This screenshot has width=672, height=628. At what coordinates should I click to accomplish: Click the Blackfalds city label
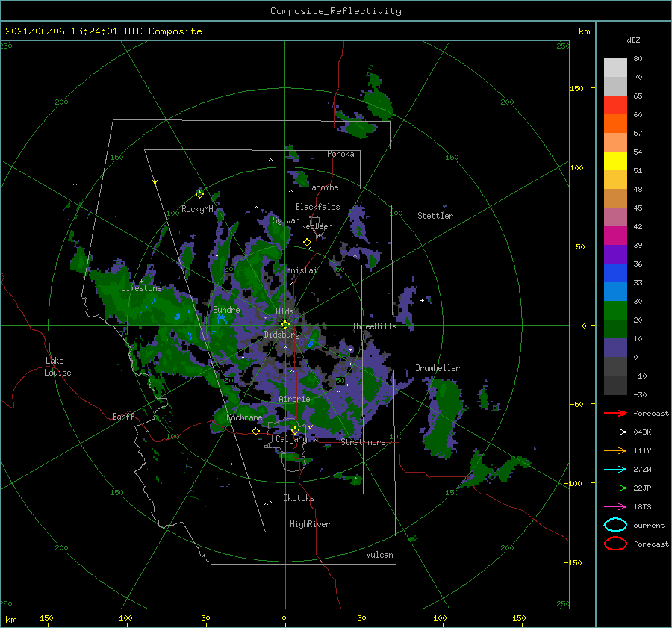tap(317, 207)
